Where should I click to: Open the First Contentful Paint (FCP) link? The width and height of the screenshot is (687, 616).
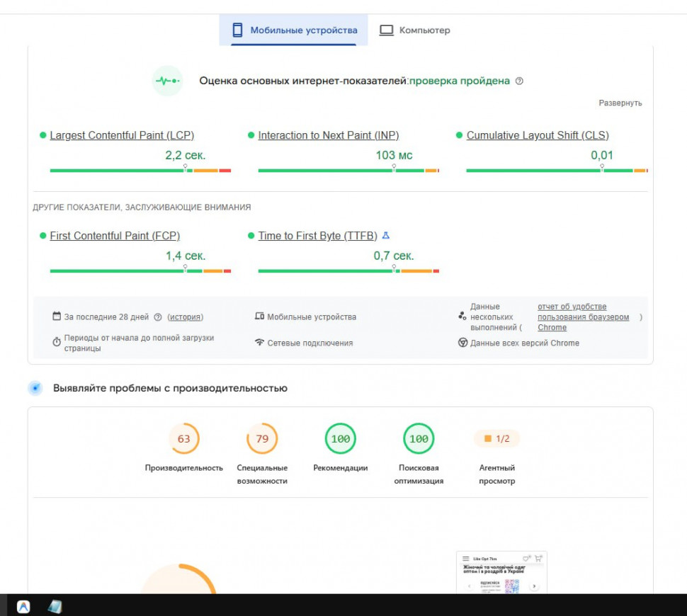pos(115,236)
